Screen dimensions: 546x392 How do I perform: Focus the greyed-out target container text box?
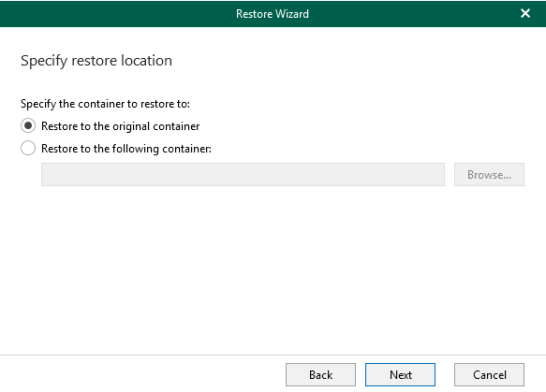tap(243, 174)
